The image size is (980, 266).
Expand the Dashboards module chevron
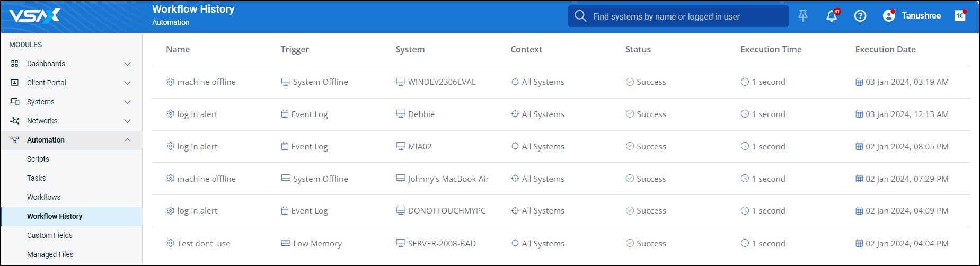127,64
